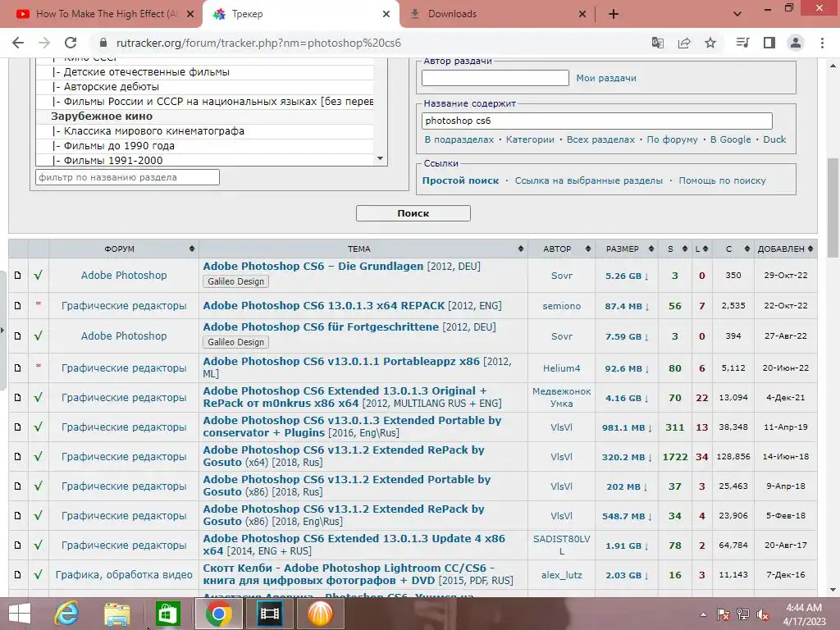Open the Помощь по поиску link
This screenshot has height=630, width=840.
(722, 180)
